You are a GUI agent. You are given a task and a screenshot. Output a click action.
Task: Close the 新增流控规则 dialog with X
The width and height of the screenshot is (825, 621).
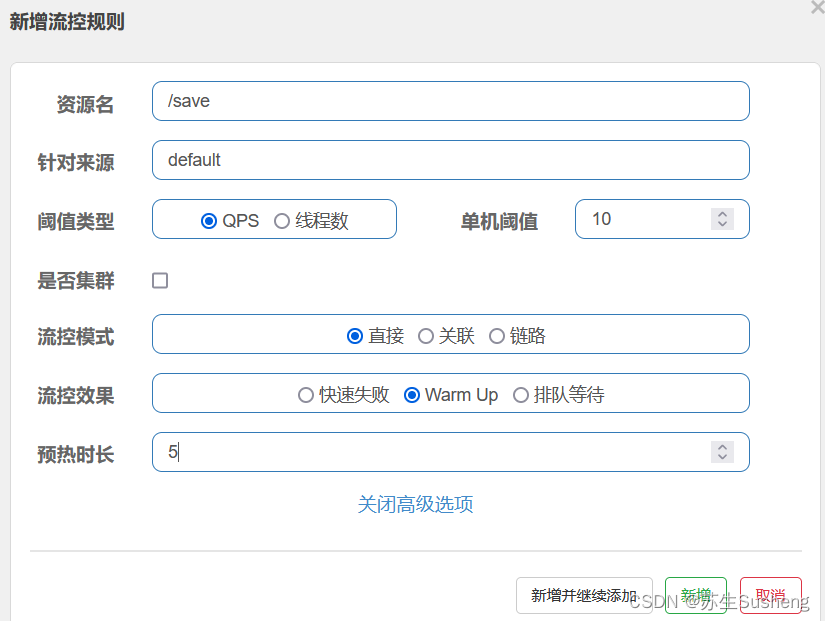point(818,6)
